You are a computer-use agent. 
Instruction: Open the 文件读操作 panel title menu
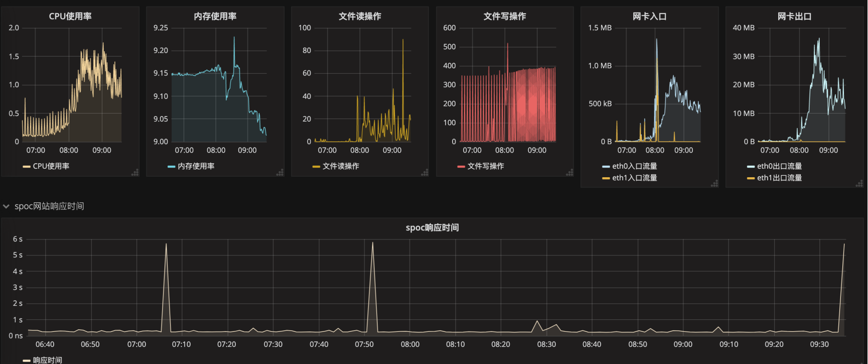coord(360,16)
